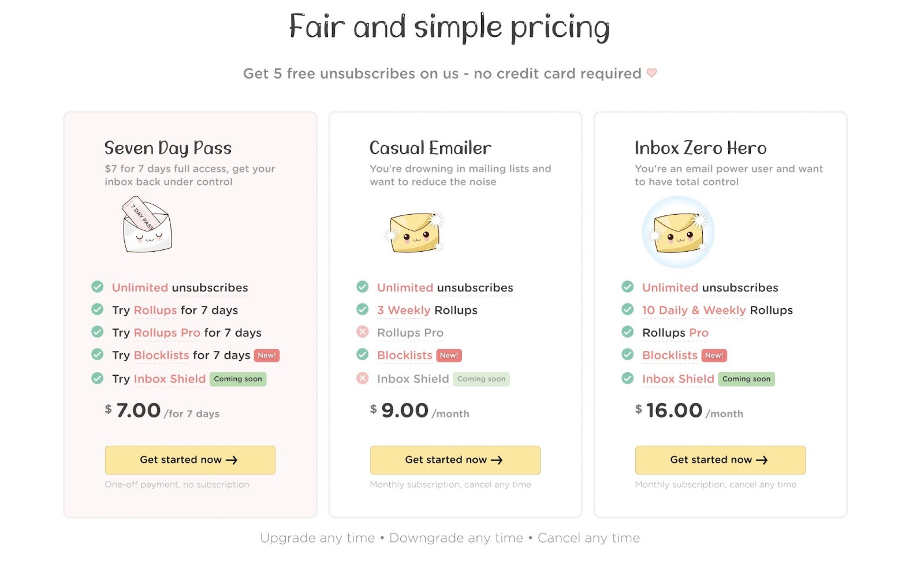924x568 pixels.
Task: Click red cross icon beside Rollups Pro in Casual Emailer
Action: click(363, 332)
